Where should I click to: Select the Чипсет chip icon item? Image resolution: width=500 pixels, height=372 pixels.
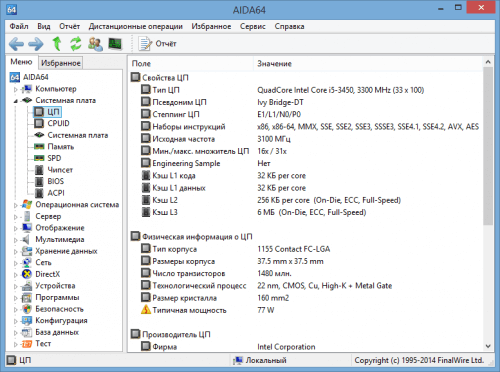39,170
